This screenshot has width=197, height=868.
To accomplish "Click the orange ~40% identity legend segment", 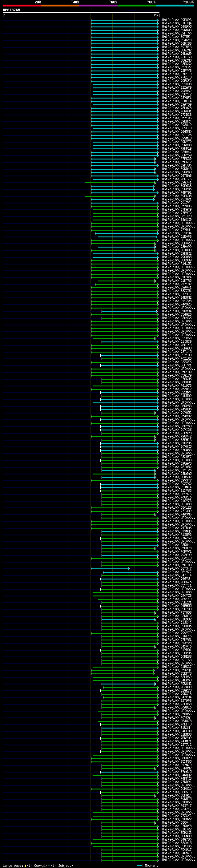I will coord(60,6).
